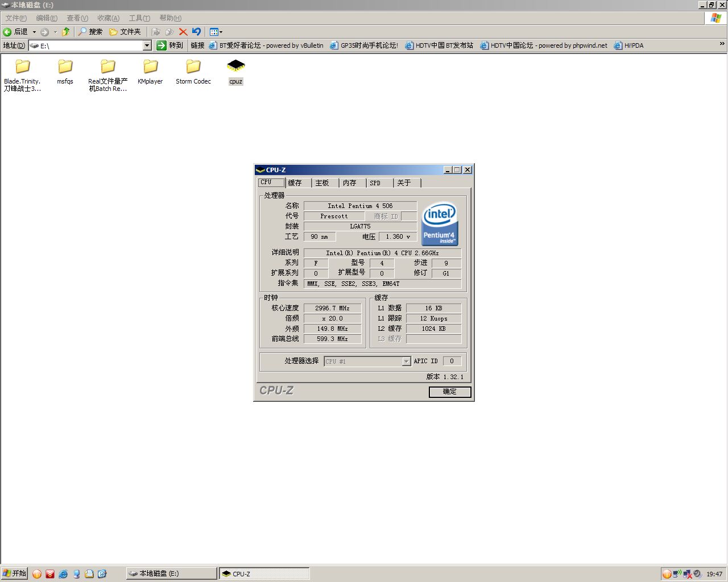Open the HDTV中国论坛 phpwind link
This screenshot has height=582, width=728.
544,45
